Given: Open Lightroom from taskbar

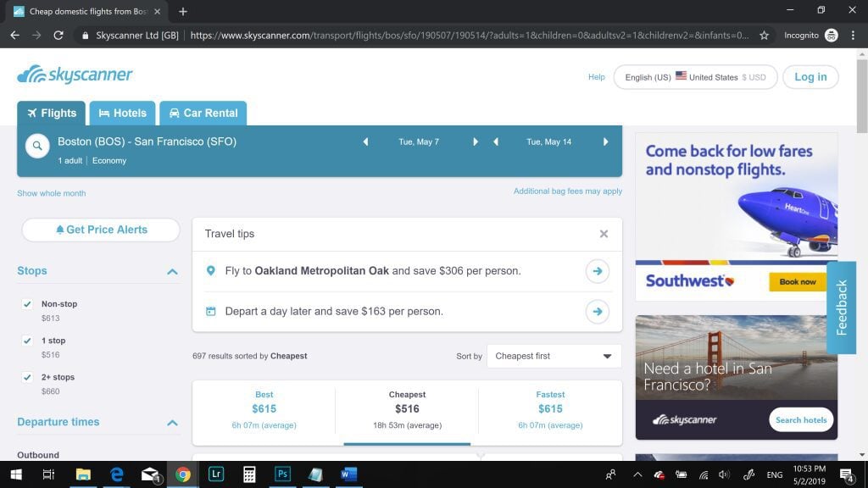Looking at the screenshot, I should 216,474.
